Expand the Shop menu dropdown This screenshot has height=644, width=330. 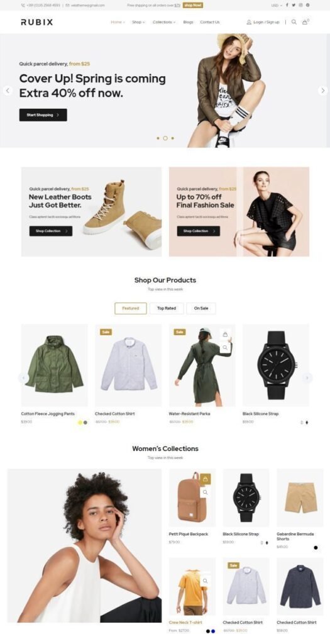click(138, 22)
